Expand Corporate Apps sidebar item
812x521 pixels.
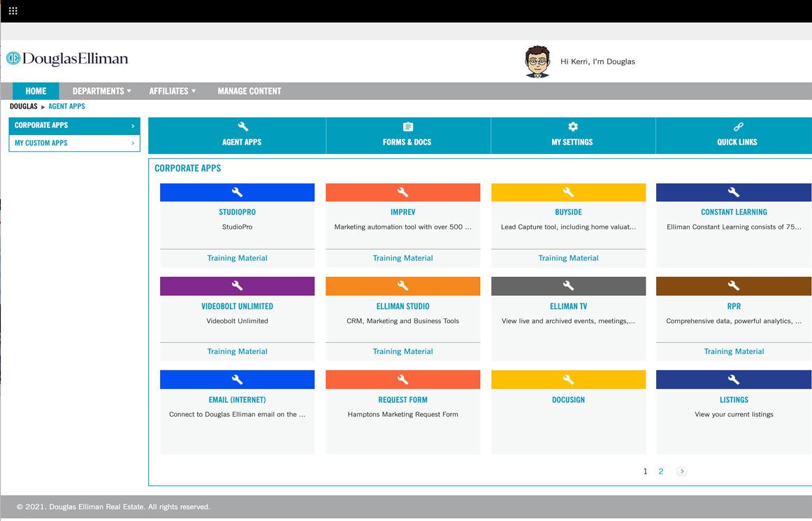pyautogui.click(x=75, y=125)
